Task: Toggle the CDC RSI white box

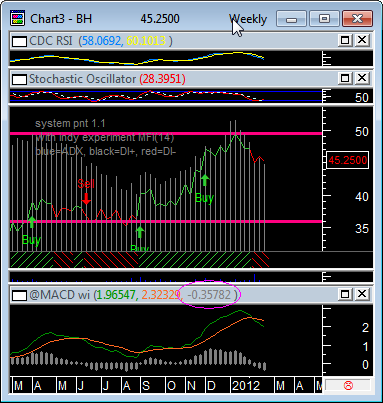Action: click(x=19, y=41)
